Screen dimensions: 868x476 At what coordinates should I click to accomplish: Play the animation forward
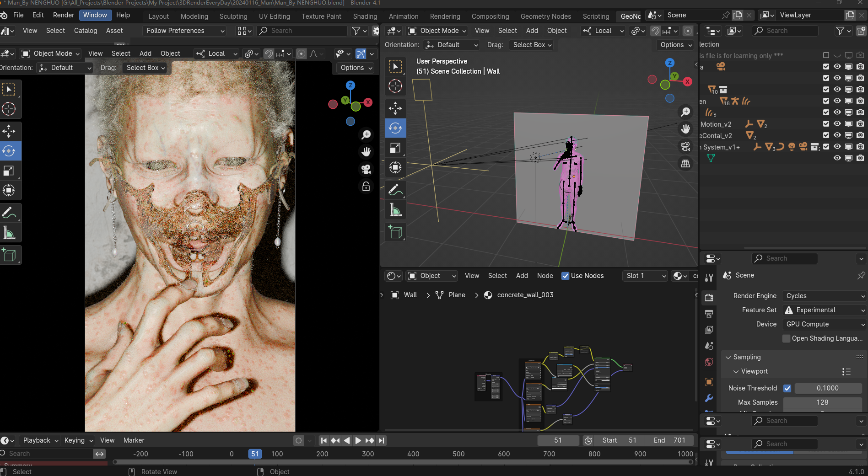coord(358,440)
